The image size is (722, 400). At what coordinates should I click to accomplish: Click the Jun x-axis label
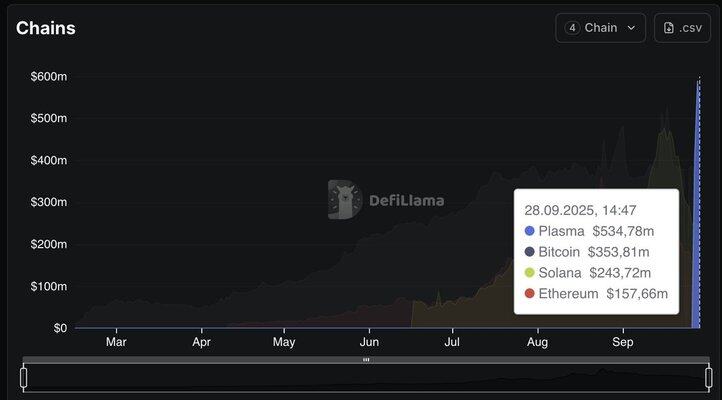pos(369,342)
